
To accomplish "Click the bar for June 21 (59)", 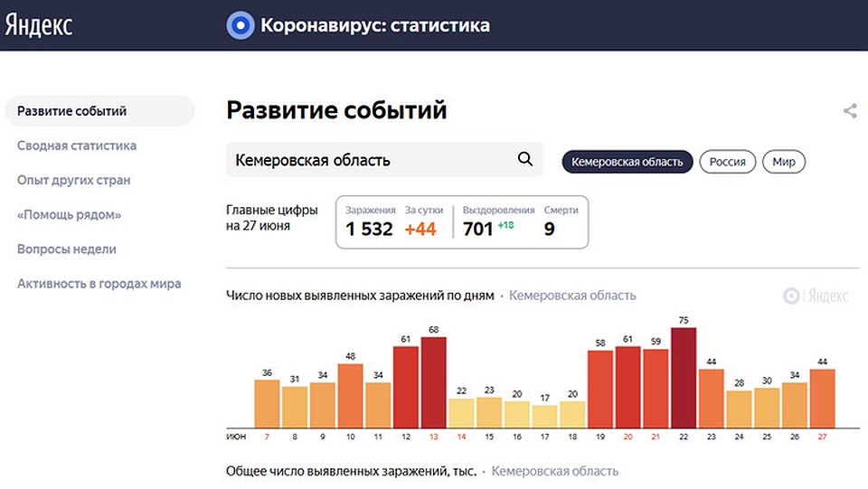I will pyautogui.click(x=656, y=389).
